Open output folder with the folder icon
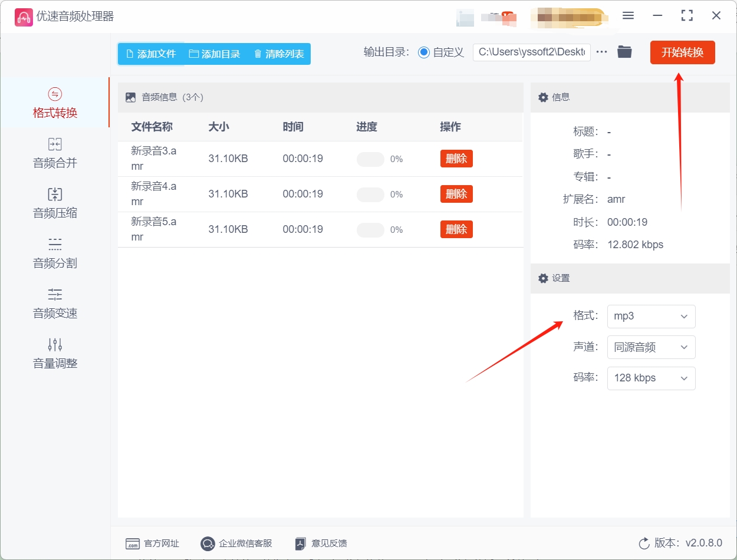737x560 pixels. pos(624,52)
